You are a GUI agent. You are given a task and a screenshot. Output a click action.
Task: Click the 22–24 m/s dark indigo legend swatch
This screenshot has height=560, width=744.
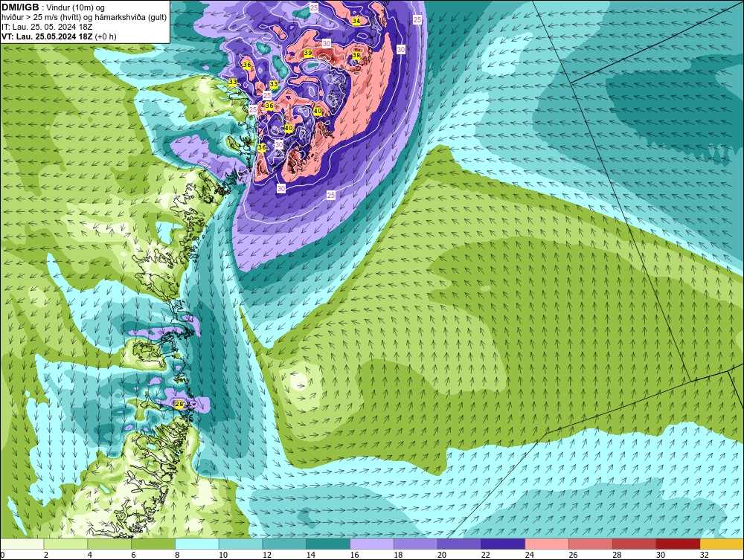pyautogui.click(x=503, y=544)
